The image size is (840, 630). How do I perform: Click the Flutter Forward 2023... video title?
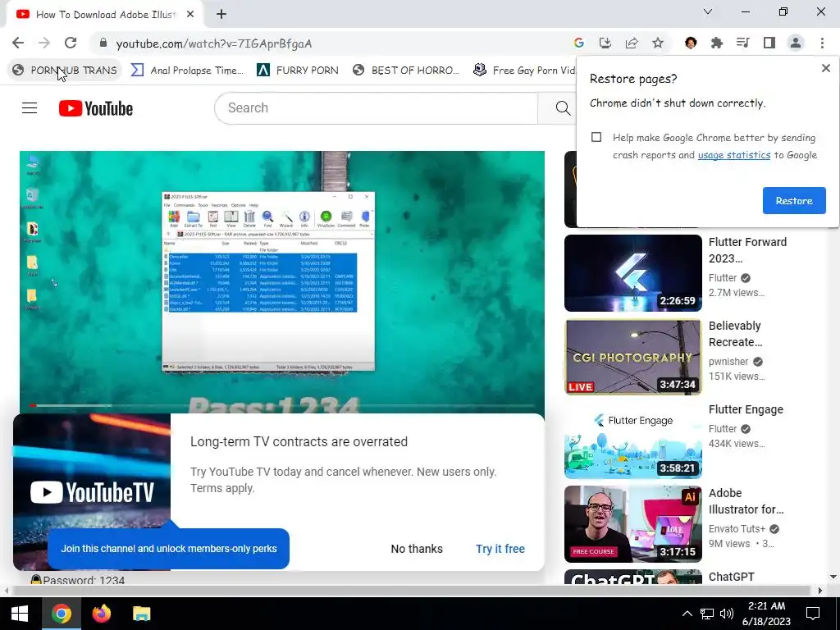(x=747, y=250)
